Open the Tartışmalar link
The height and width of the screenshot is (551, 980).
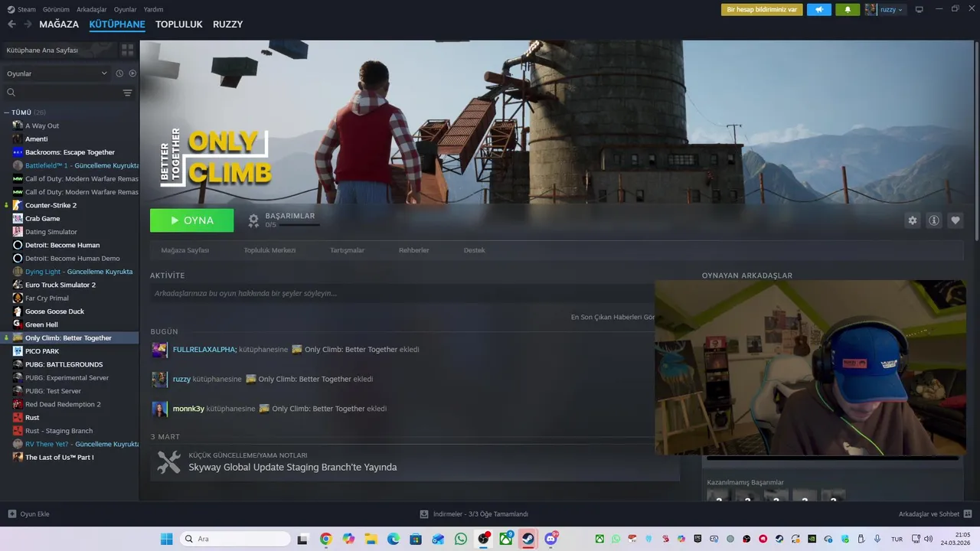coord(347,250)
